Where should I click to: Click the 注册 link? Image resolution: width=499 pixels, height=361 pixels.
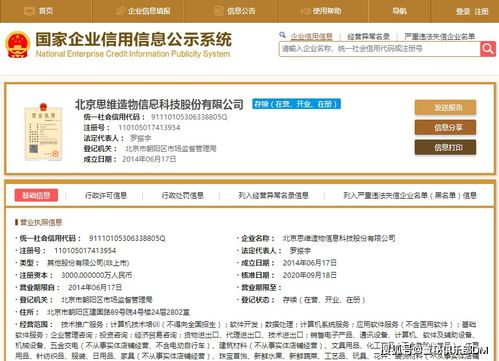click(481, 11)
